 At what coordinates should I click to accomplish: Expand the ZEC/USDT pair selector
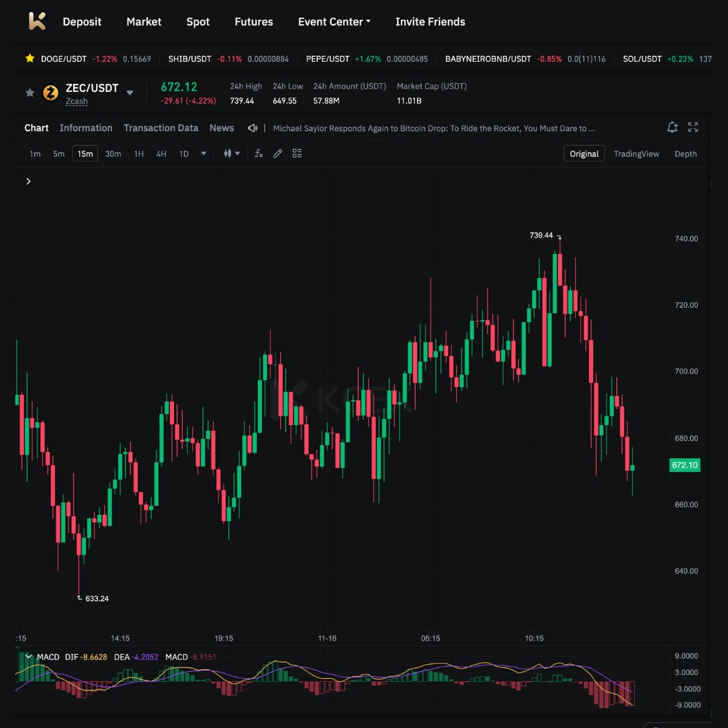[130, 93]
